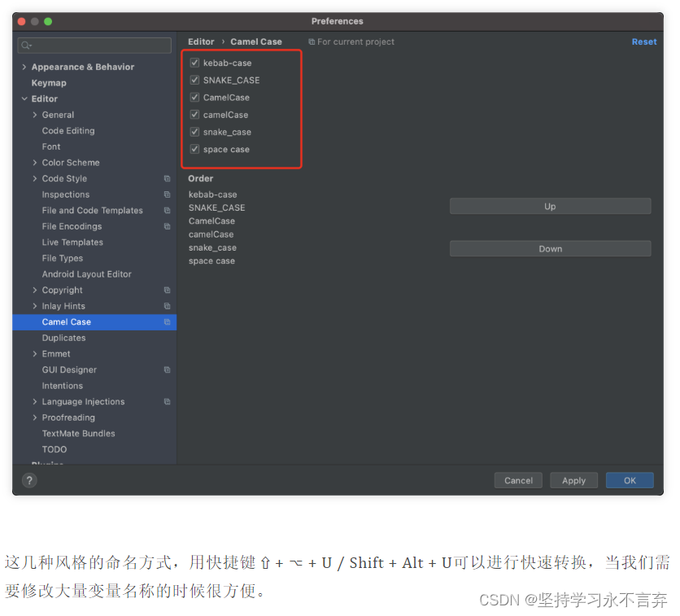The width and height of the screenshot is (680, 616).
Task: Click project-level icon beside Copyright
Action: click(167, 291)
